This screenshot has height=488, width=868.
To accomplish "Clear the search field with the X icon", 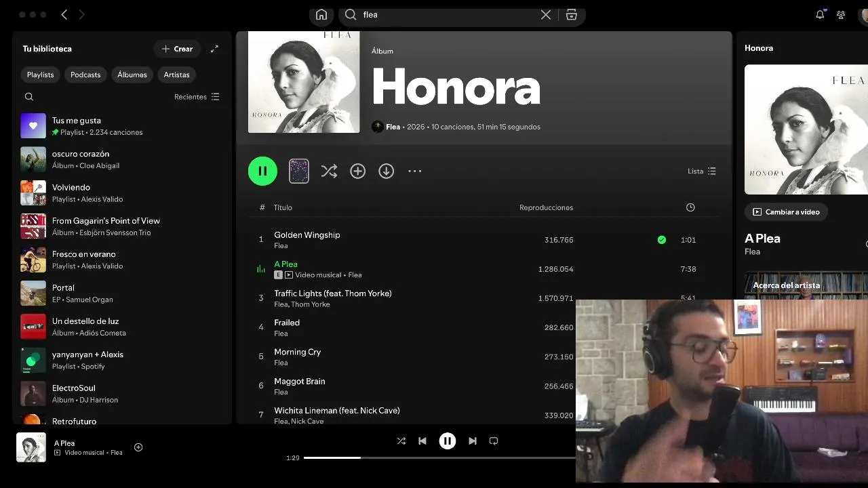I will (545, 15).
